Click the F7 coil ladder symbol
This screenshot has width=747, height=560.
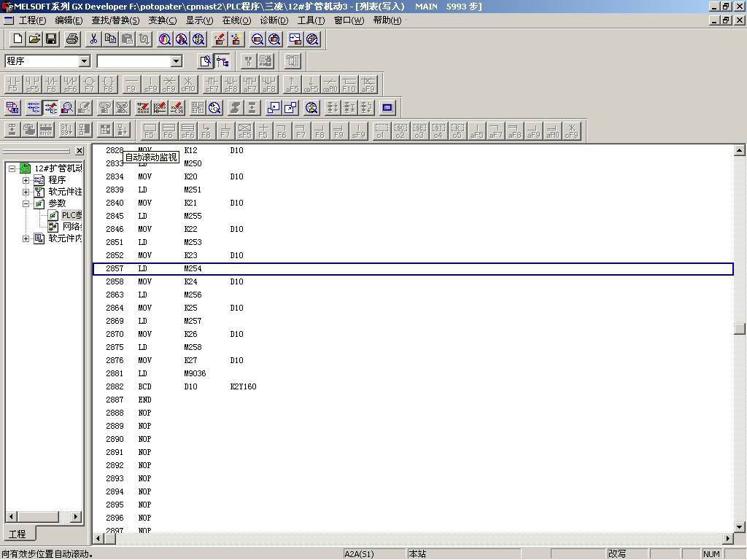pyautogui.click(x=89, y=85)
